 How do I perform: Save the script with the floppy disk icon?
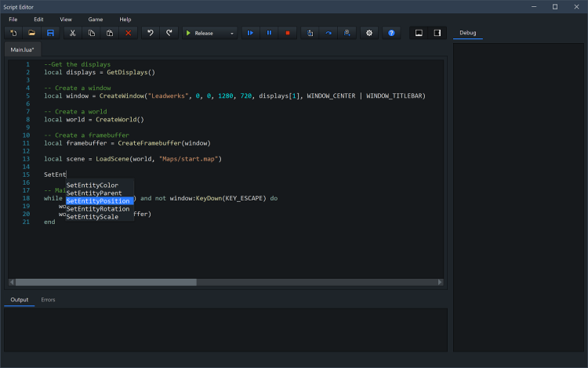pos(51,33)
